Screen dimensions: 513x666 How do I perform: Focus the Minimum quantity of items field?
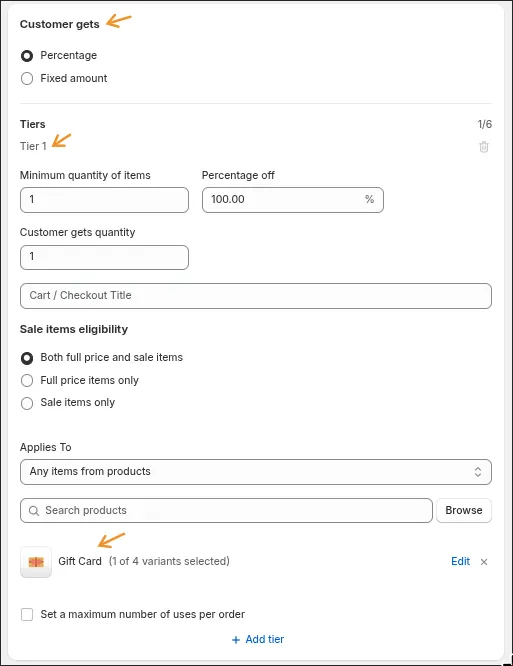104,200
